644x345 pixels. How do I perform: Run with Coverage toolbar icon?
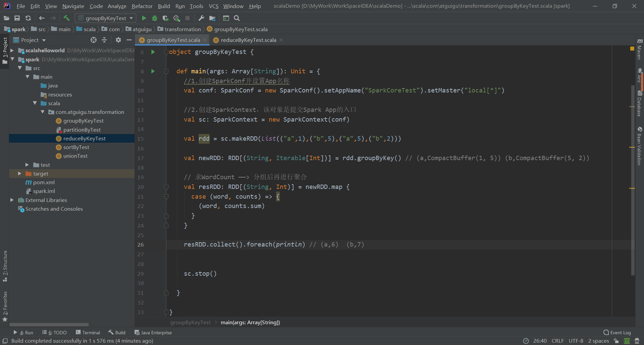pyautogui.click(x=165, y=18)
